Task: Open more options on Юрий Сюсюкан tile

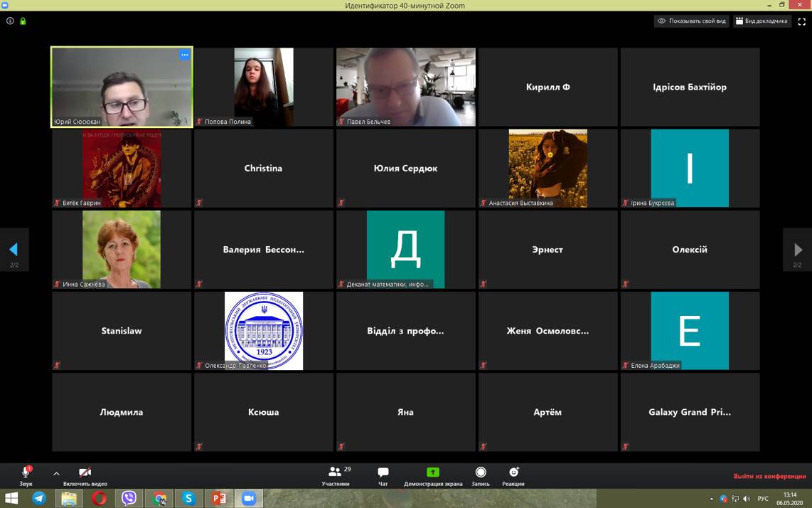Action: pos(185,55)
